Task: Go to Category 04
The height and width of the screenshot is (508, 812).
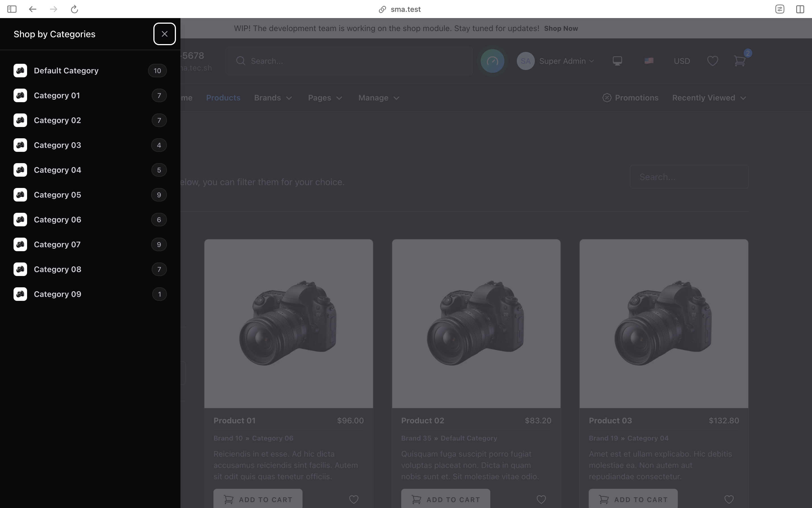Action: (x=58, y=170)
